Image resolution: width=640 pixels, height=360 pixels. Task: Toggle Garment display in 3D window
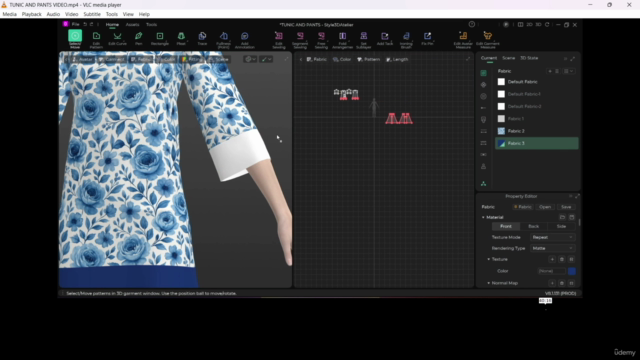click(x=112, y=59)
